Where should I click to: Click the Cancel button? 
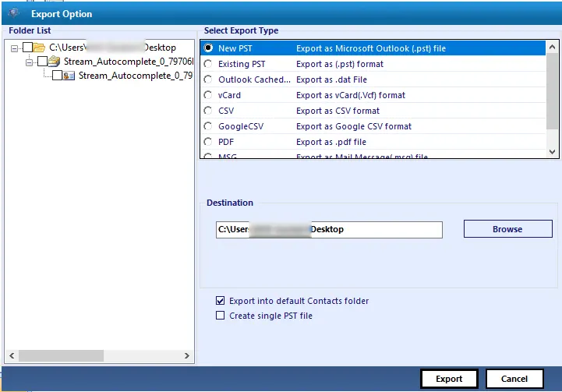point(514,379)
